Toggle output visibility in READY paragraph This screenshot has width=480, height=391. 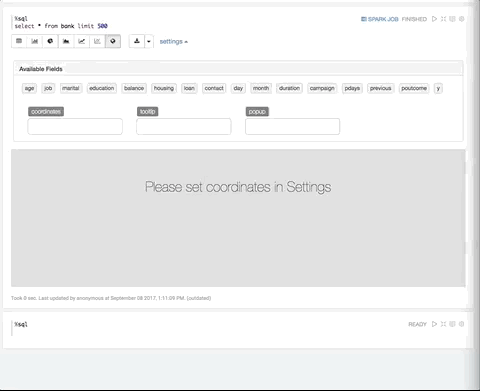[452, 324]
